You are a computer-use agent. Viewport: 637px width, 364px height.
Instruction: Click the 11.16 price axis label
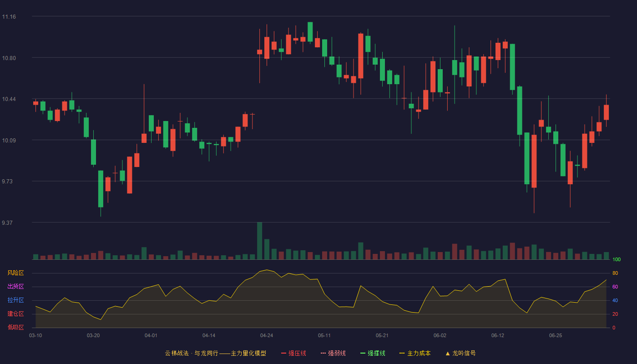[x=9, y=17]
